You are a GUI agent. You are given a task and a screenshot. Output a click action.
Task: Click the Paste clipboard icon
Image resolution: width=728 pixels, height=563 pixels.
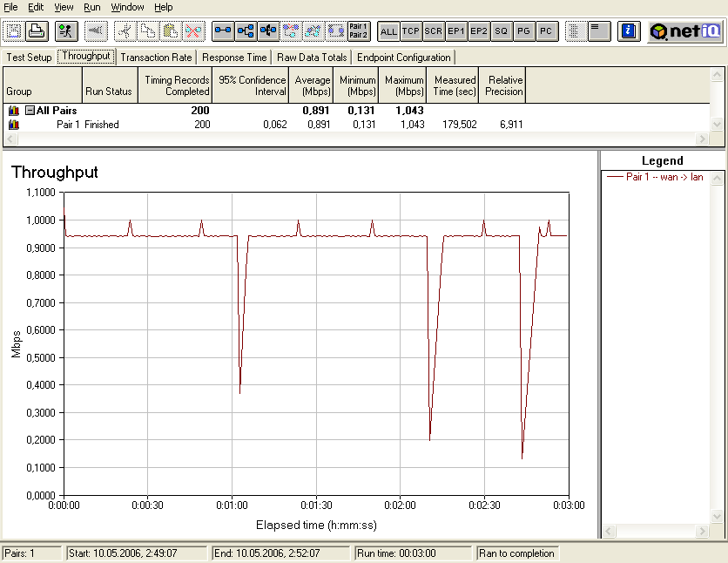tap(171, 31)
